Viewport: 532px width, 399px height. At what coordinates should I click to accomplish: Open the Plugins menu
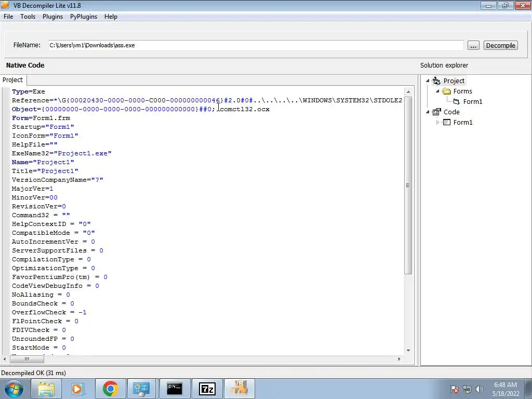(52, 17)
